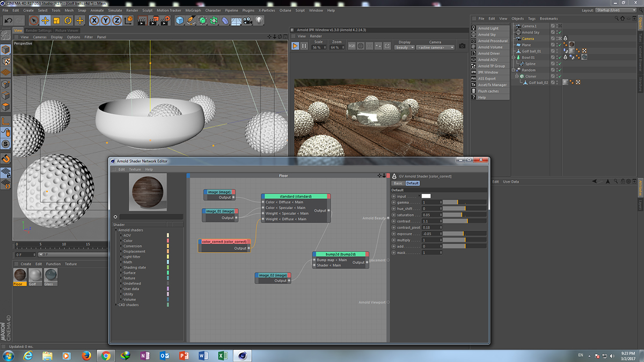Select the Move tool in top toolbar

(46, 20)
